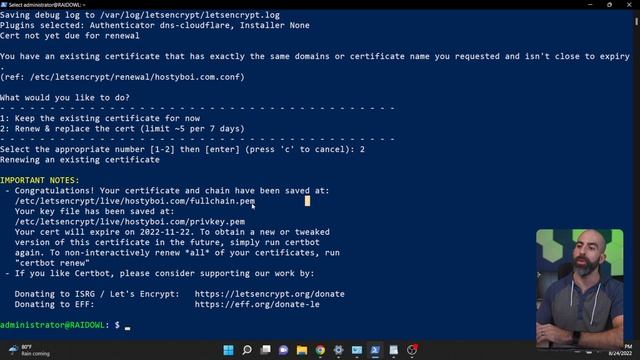The width and height of the screenshot is (640, 360).
Task: Open taskbar Search
Action: coord(247,350)
